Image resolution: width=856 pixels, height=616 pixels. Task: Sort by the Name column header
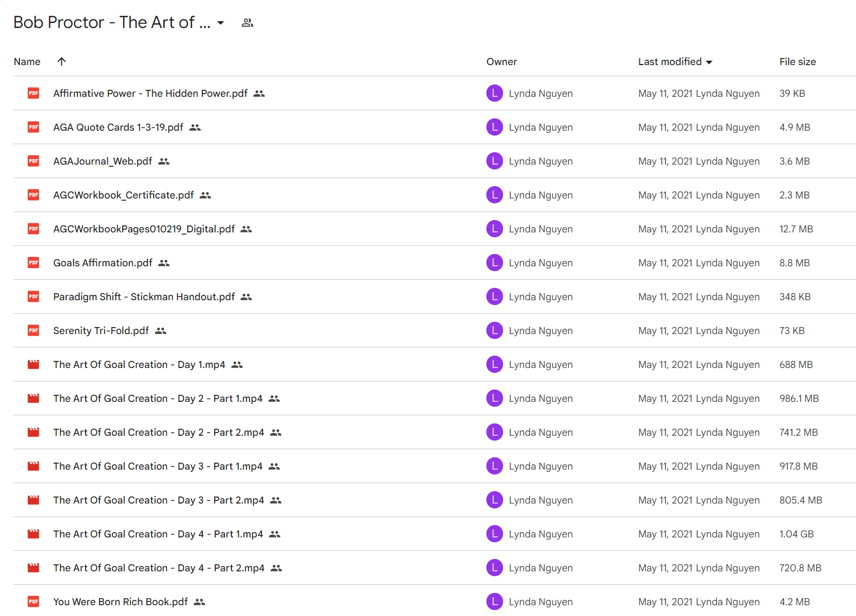point(27,62)
